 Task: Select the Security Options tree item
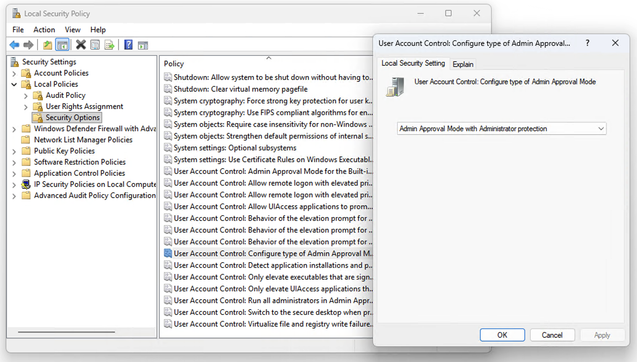pos(72,117)
